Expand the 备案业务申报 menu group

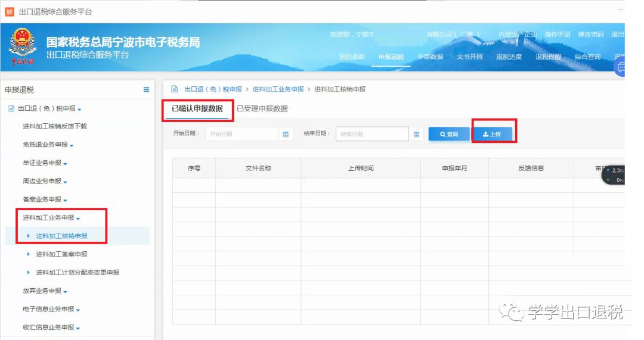point(66,201)
